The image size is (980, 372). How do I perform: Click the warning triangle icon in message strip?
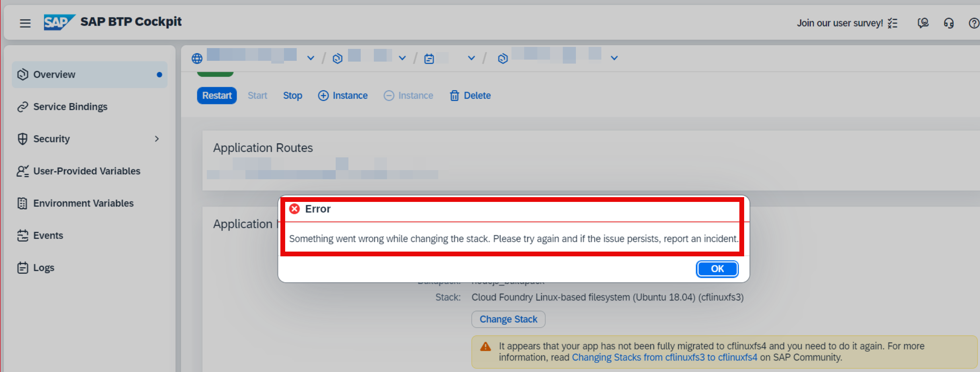coord(486,346)
